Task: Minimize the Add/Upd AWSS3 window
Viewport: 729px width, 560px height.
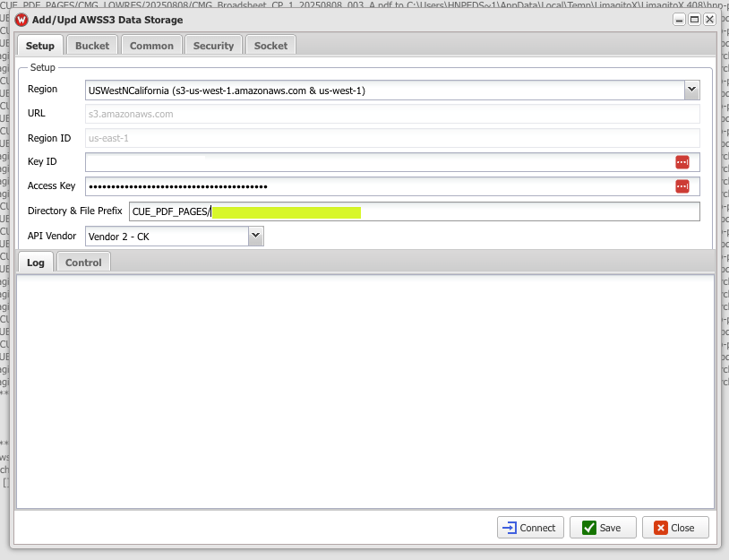Action: (679, 20)
